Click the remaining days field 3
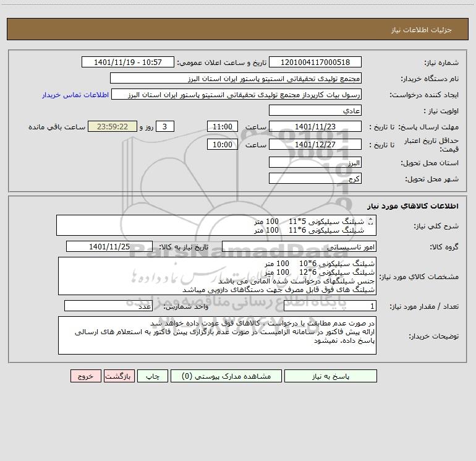This screenshot has height=461, width=476. [165, 126]
